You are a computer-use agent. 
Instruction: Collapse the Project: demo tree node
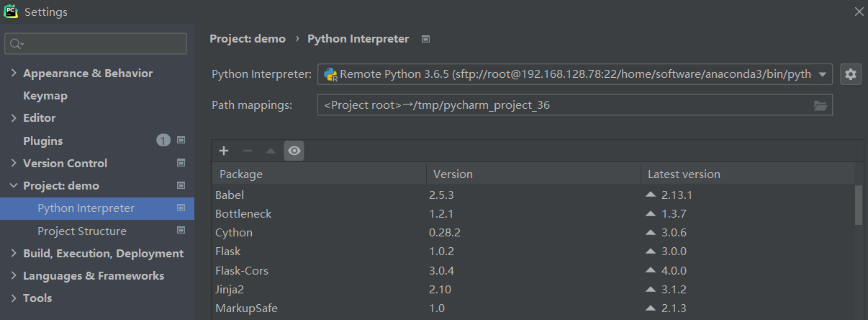(x=14, y=186)
